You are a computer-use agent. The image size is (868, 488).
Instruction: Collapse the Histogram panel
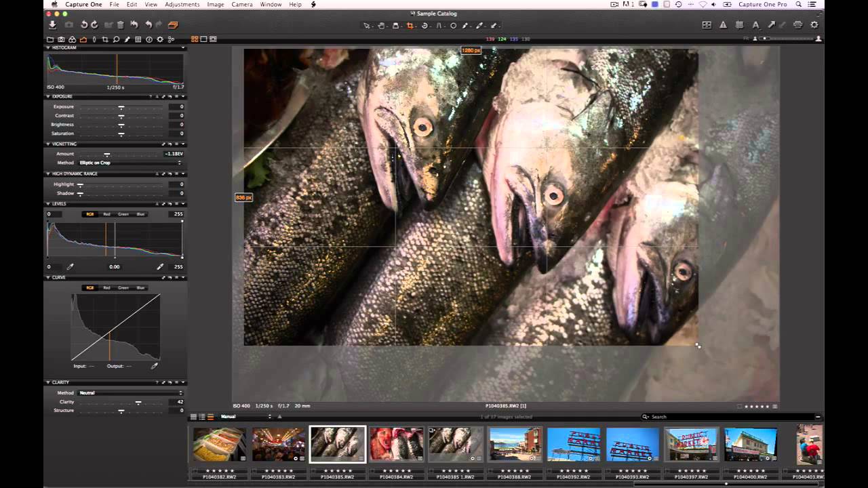48,48
